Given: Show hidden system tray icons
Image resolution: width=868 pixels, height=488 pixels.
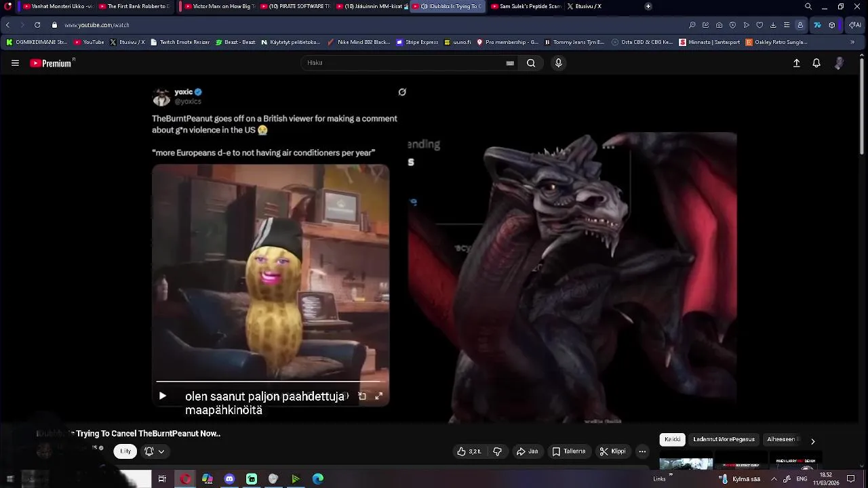Looking at the screenshot, I should click(774, 479).
